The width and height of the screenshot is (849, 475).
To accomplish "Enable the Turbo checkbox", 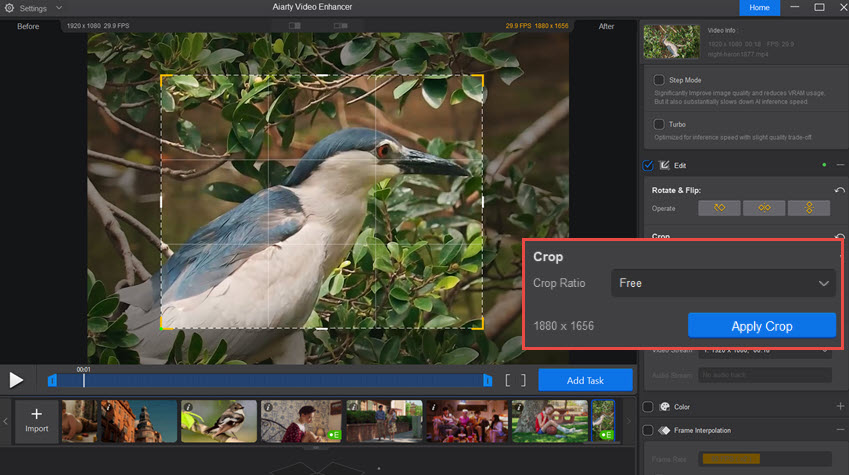I will [x=659, y=124].
